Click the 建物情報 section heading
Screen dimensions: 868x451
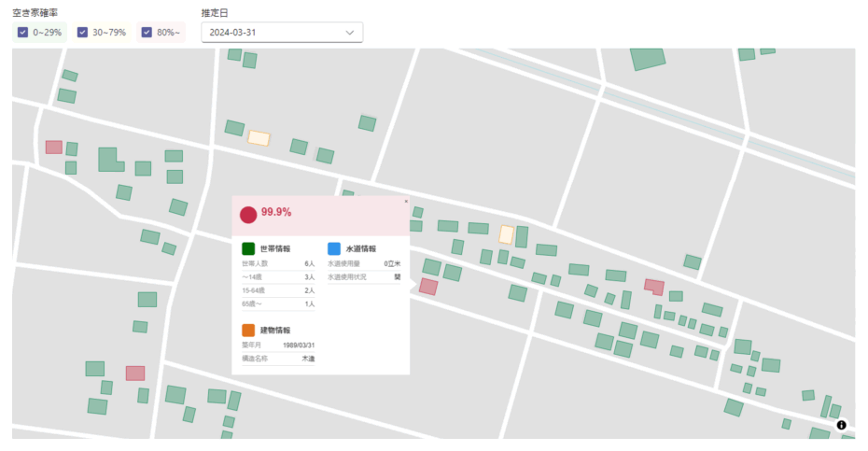point(275,331)
